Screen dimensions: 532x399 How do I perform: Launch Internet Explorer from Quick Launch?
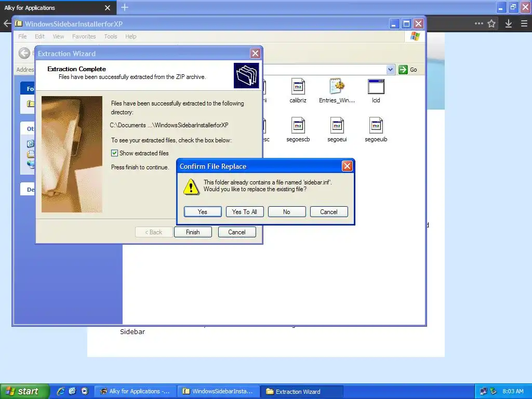click(x=60, y=391)
